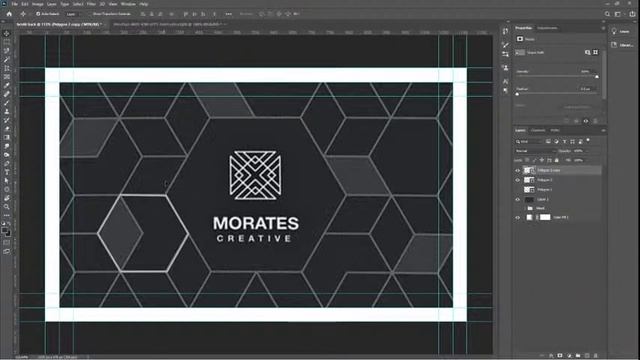Open more align options (three dots)
640x360 pixels.
tap(229, 14)
